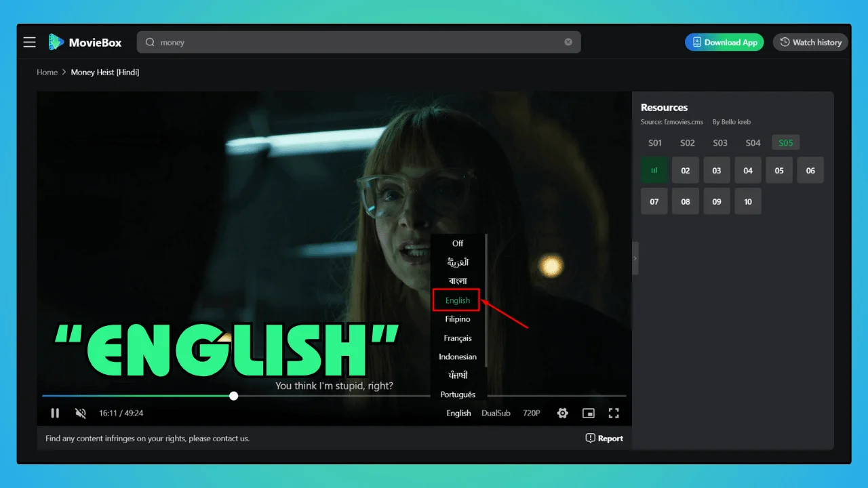The image size is (868, 488).
Task: Enter fullscreen mode
Action: (614, 413)
